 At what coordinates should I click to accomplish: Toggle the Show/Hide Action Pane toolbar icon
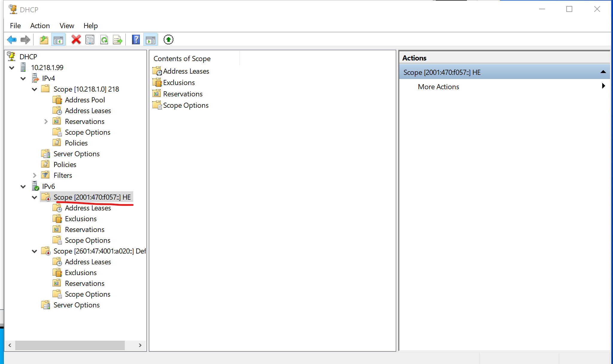(x=151, y=39)
